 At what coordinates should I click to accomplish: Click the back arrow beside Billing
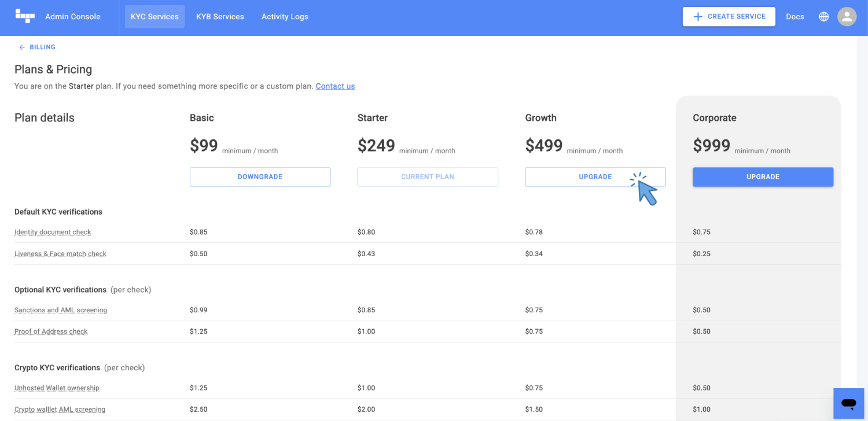tap(22, 47)
